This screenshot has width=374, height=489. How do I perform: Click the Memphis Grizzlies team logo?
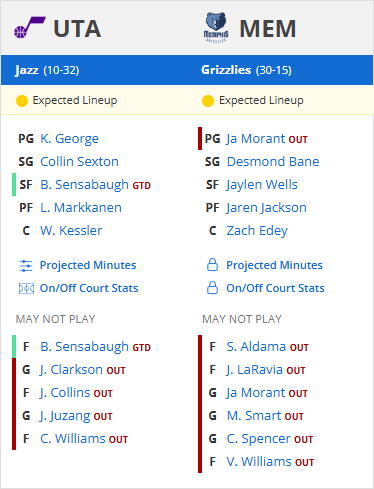click(x=216, y=28)
